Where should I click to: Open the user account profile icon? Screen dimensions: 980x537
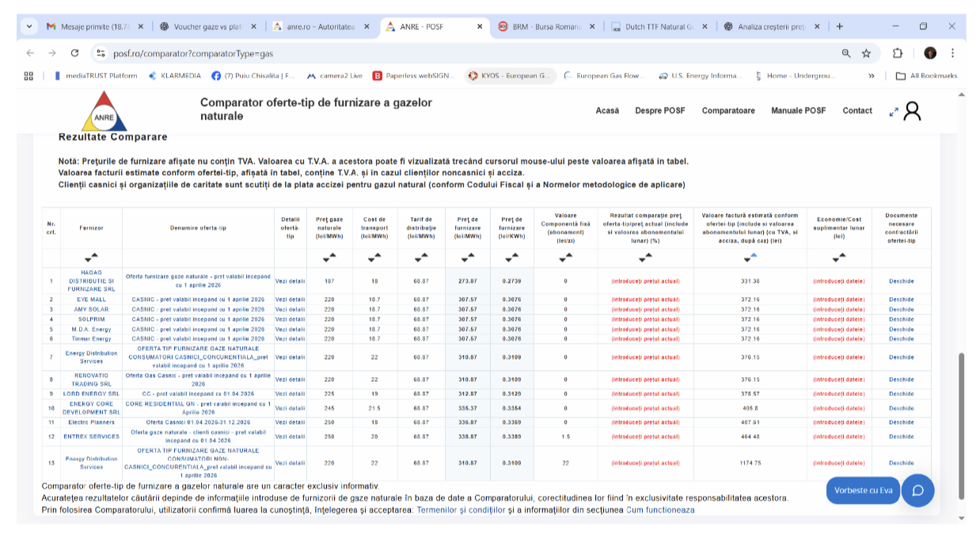[x=912, y=111]
